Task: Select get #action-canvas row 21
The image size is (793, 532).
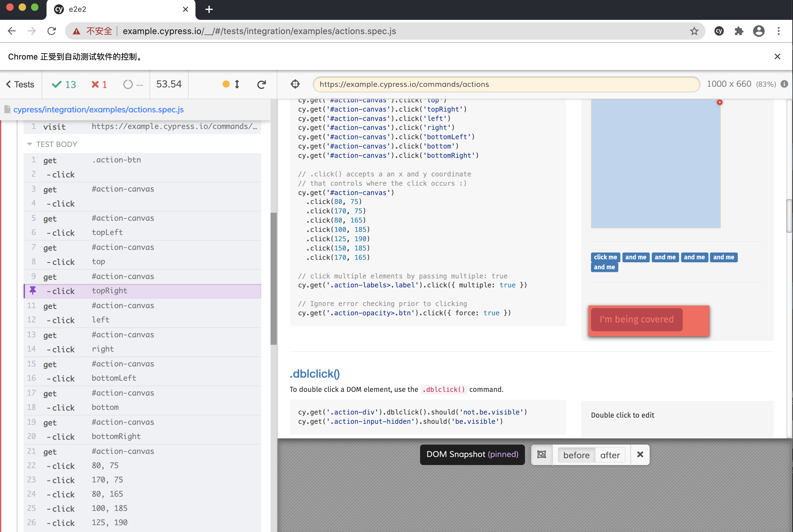Action: tap(143, 452)
